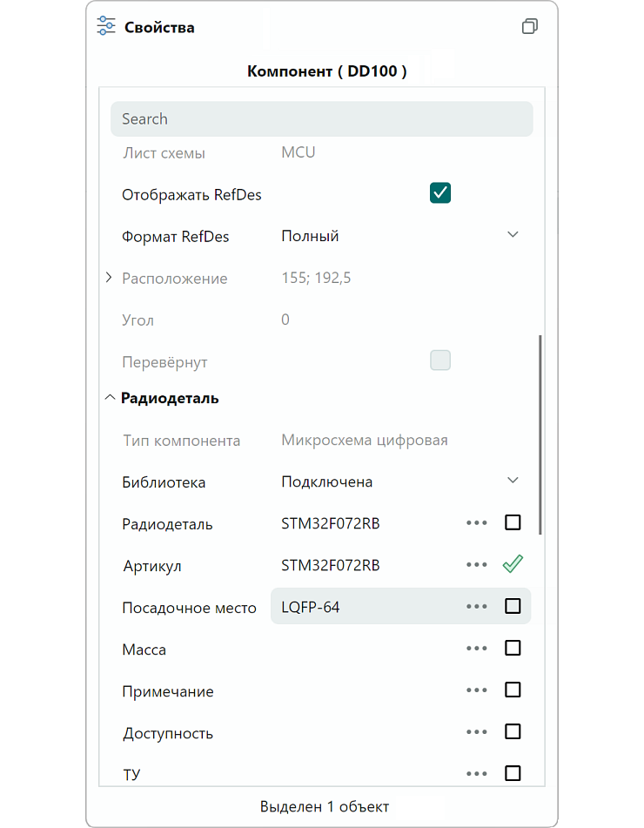Click the LQFP-64 footprint value field

[366, 607]
